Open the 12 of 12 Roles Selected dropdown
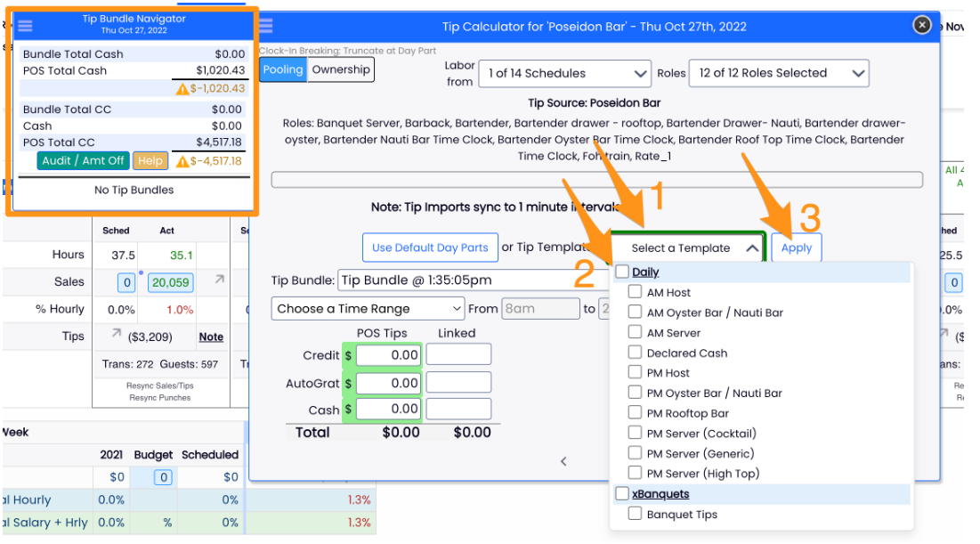 coord(779,73)
